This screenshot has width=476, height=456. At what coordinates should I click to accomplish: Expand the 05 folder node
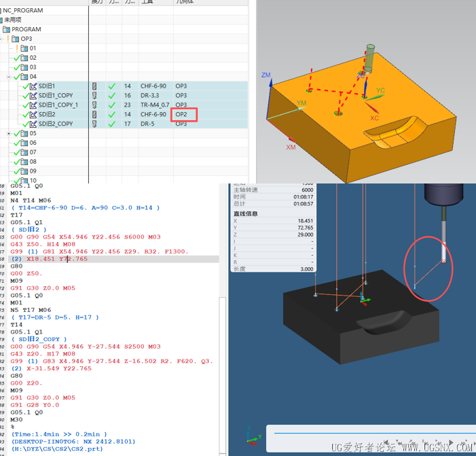click(9, 133)
